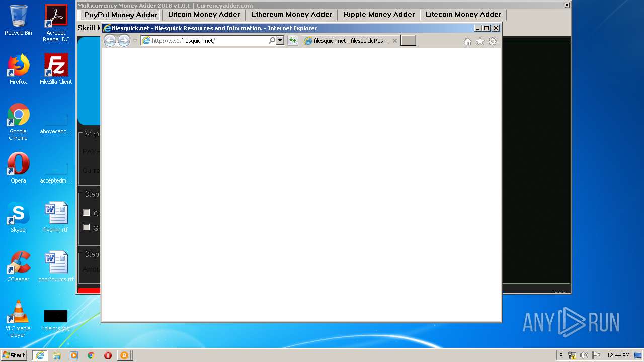Open rolelots.jpg image file
644x362 pixels.
click(56, 320)
